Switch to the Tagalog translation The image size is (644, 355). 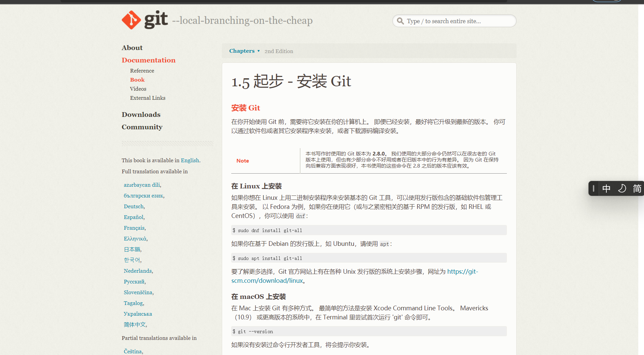point(133,303)
